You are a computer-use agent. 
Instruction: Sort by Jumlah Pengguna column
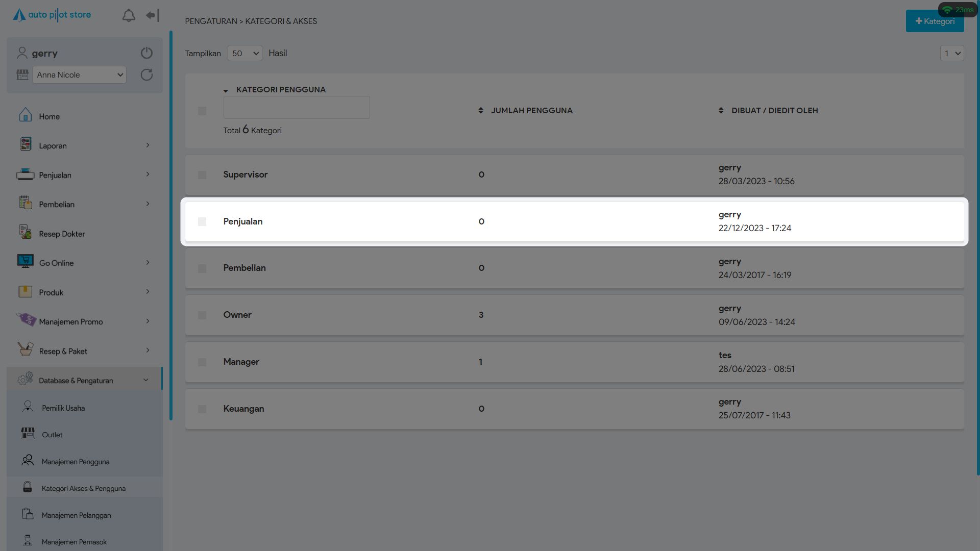(x=531, y=111)
